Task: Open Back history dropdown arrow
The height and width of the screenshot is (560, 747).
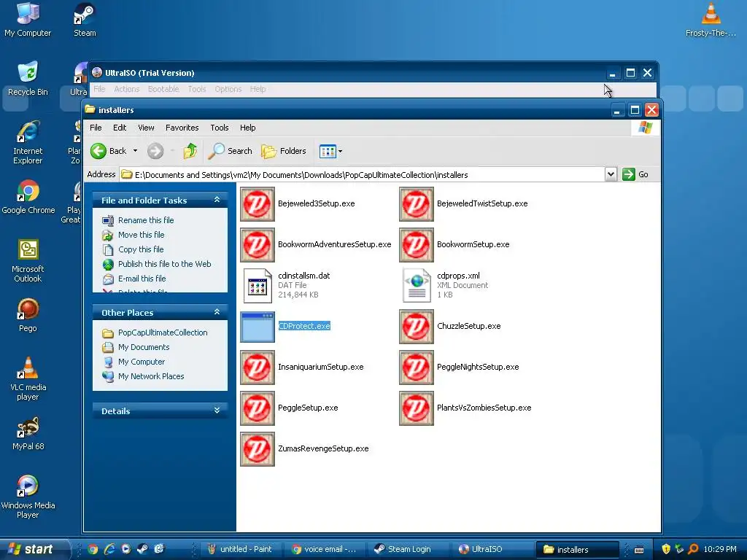Action: click(x=135, y=151)
